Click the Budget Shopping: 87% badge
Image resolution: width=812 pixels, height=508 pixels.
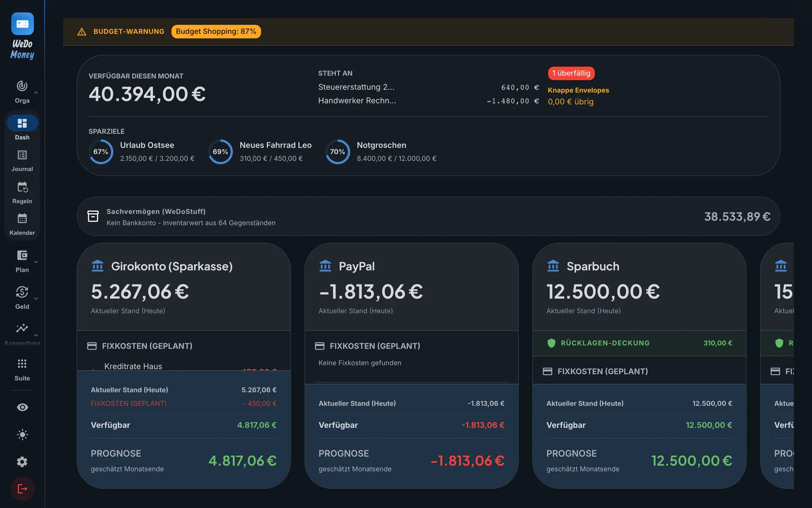point(216,31)
